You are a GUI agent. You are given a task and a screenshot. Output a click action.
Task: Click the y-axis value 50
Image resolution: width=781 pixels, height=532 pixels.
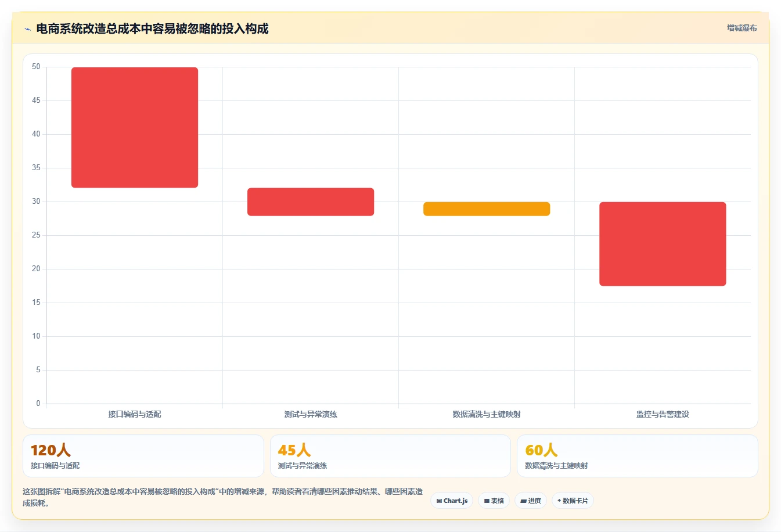36,67
